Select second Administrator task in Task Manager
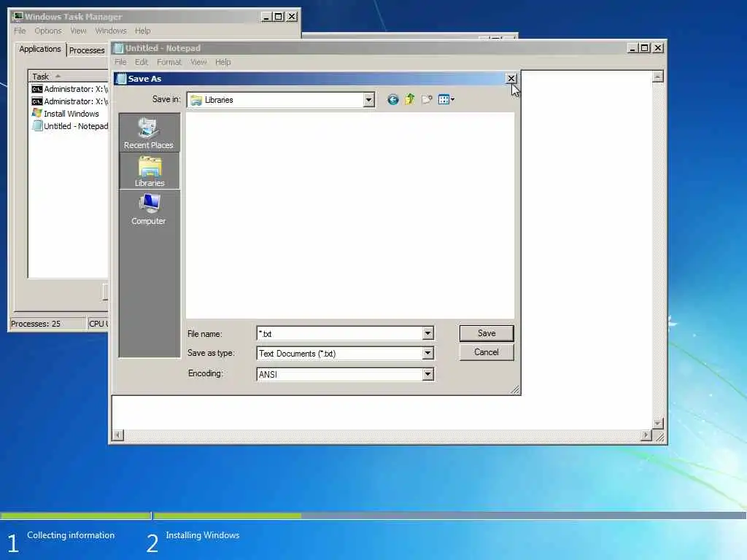Viewport: 747px width, 560px height. click(70, 101)
